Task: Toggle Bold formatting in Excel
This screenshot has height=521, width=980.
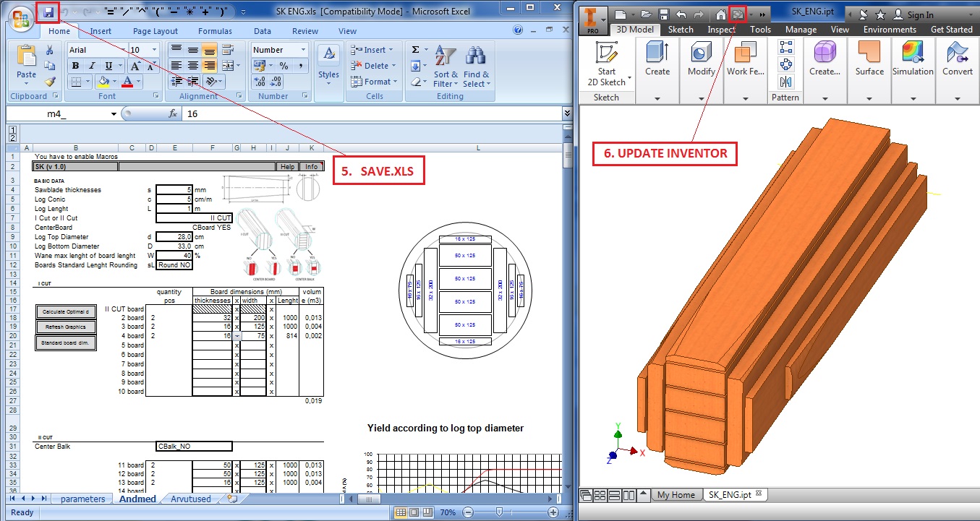Action: point(74,66)
